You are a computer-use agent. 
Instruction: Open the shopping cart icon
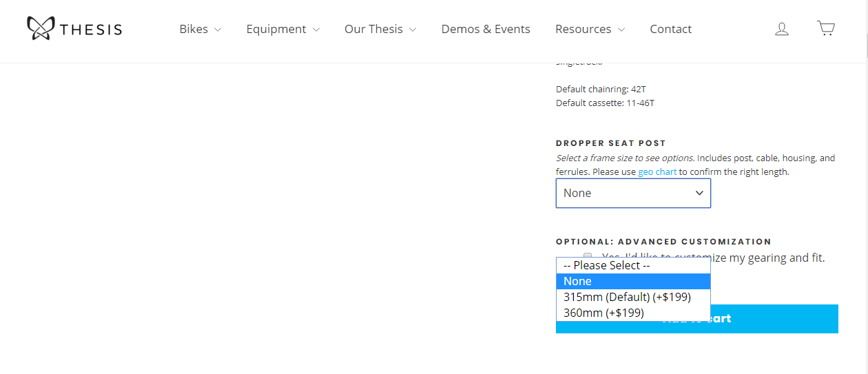(826, 28)
